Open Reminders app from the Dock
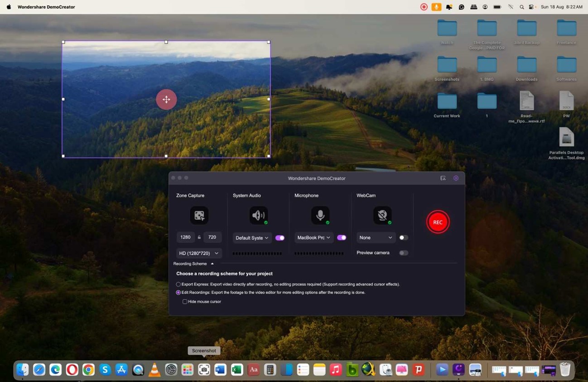 pos(303,370)
